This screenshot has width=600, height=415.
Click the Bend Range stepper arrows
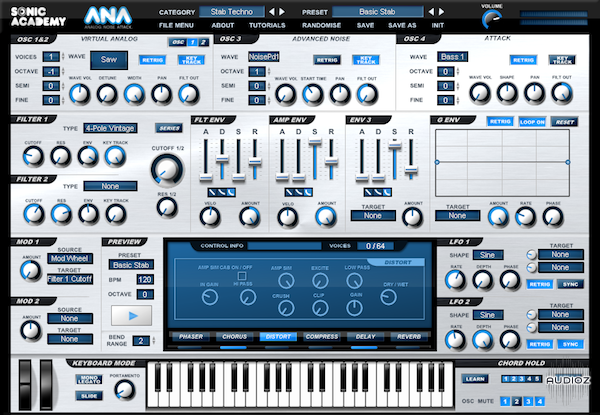(153, 340)
